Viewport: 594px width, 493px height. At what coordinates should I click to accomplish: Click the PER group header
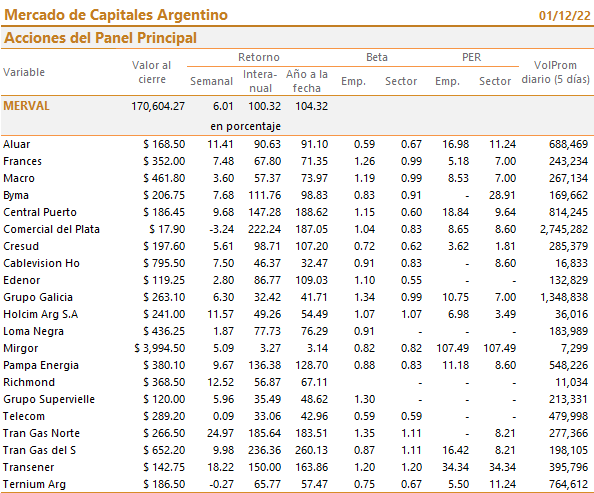(472, 57)
